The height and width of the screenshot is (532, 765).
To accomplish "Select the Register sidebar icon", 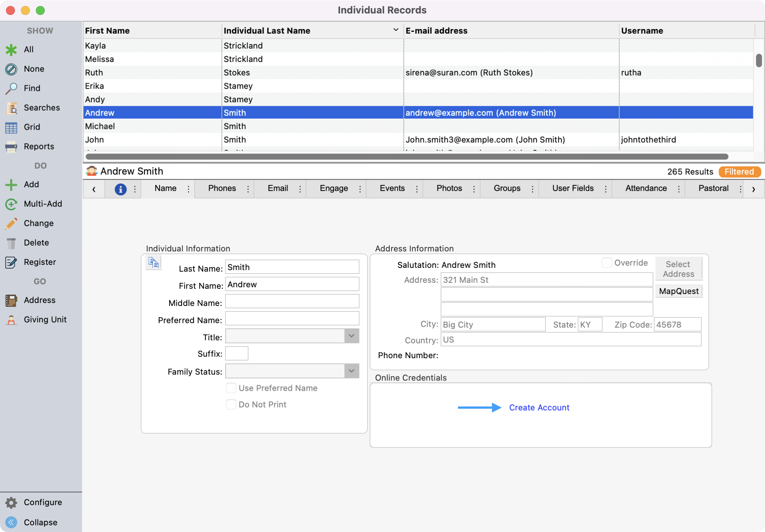I will click(12, 262).
